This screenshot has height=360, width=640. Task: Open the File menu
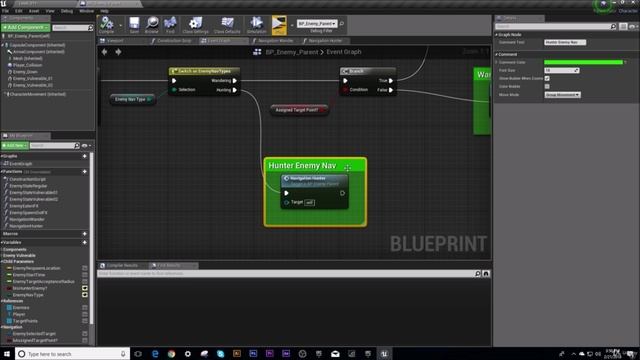(5, 11)
